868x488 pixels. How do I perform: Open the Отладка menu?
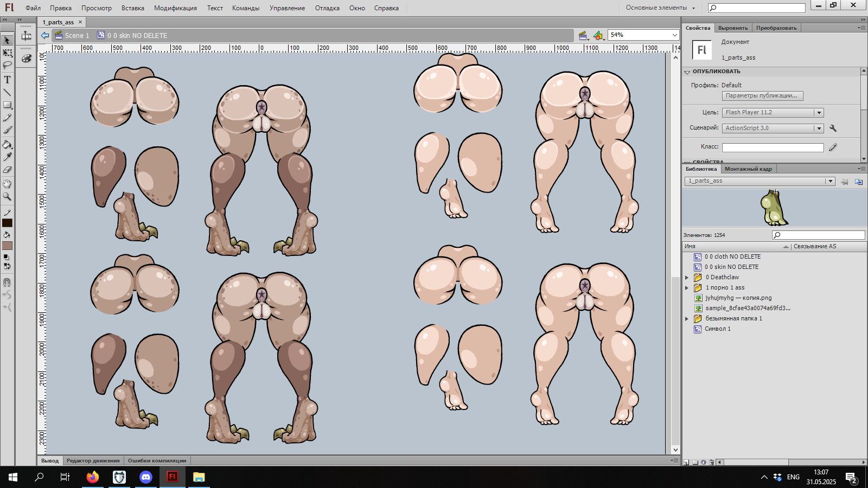327,8
